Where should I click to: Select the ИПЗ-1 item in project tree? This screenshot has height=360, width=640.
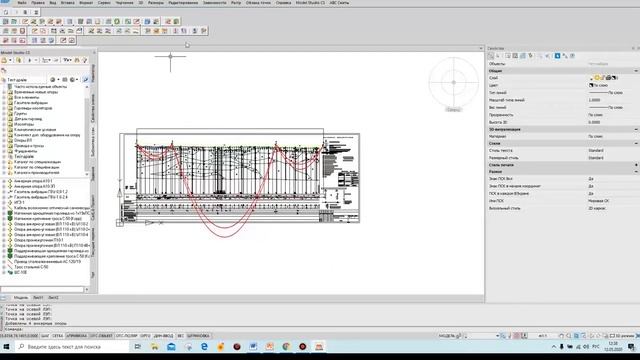point(19,202)
